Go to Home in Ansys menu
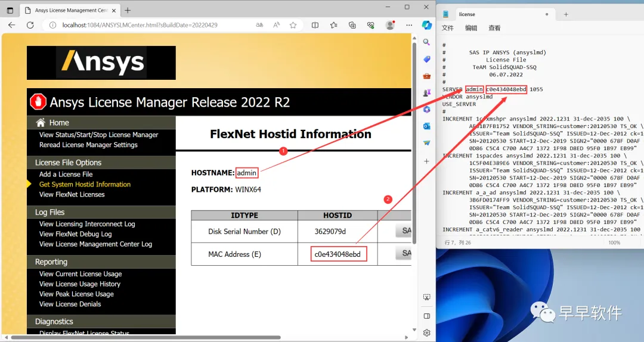 point(59,123)
